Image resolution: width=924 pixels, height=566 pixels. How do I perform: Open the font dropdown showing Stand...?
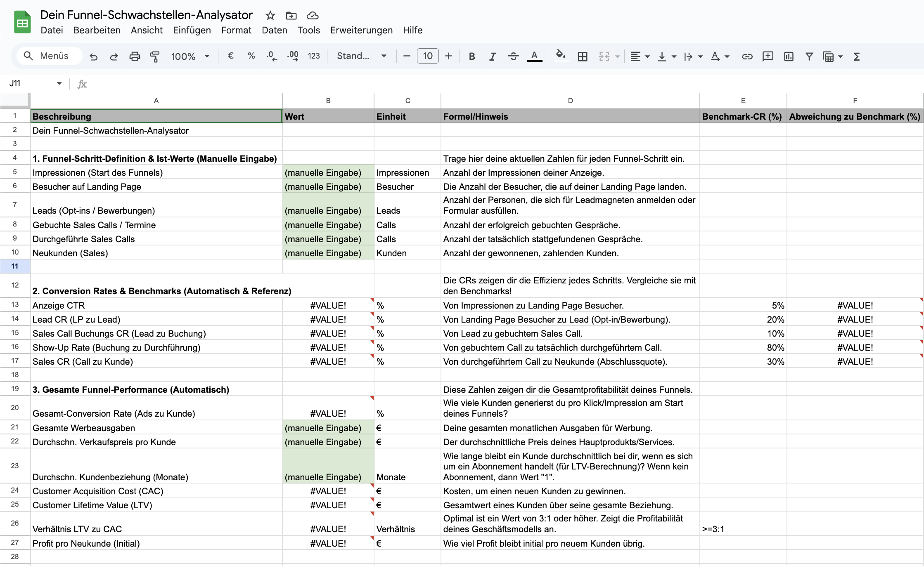(x=362, y=56)
